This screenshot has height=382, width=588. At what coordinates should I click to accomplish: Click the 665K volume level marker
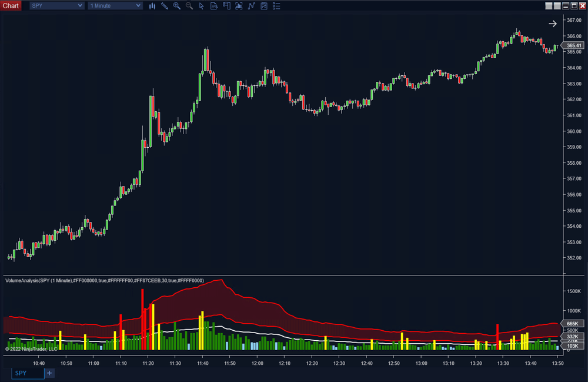572,323
